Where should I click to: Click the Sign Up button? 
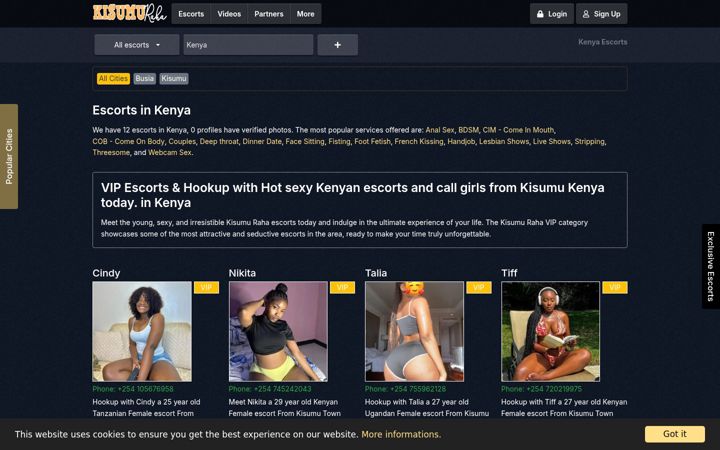coord(602,14)
